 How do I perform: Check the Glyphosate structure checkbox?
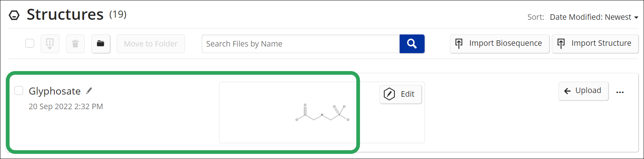coord(19,90)
